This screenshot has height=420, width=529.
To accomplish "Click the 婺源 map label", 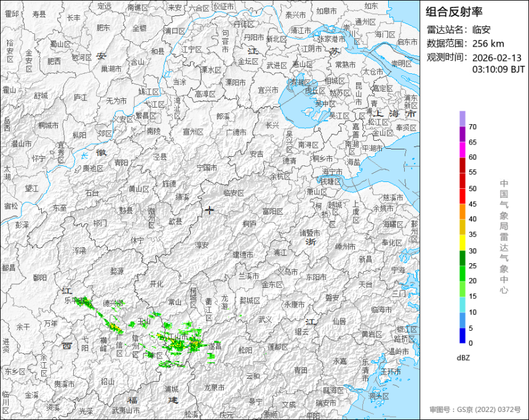I will [x=117, y=271].
